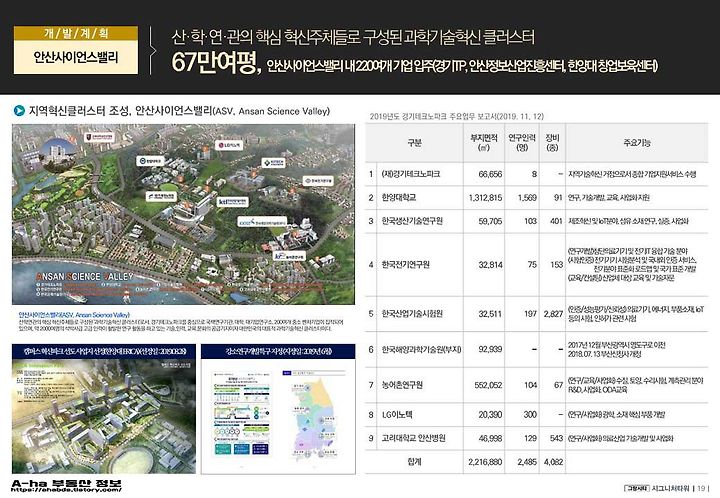Click the total equipment '4,082'
This screenshot has height=498, width=720.
point(553,462)
